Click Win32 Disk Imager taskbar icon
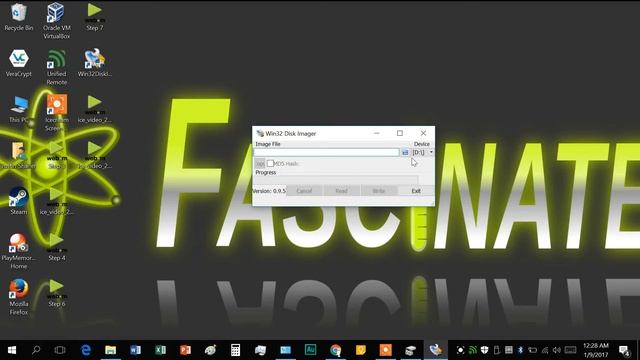Viewport: 640px width, 360px height. click(436, 350)
